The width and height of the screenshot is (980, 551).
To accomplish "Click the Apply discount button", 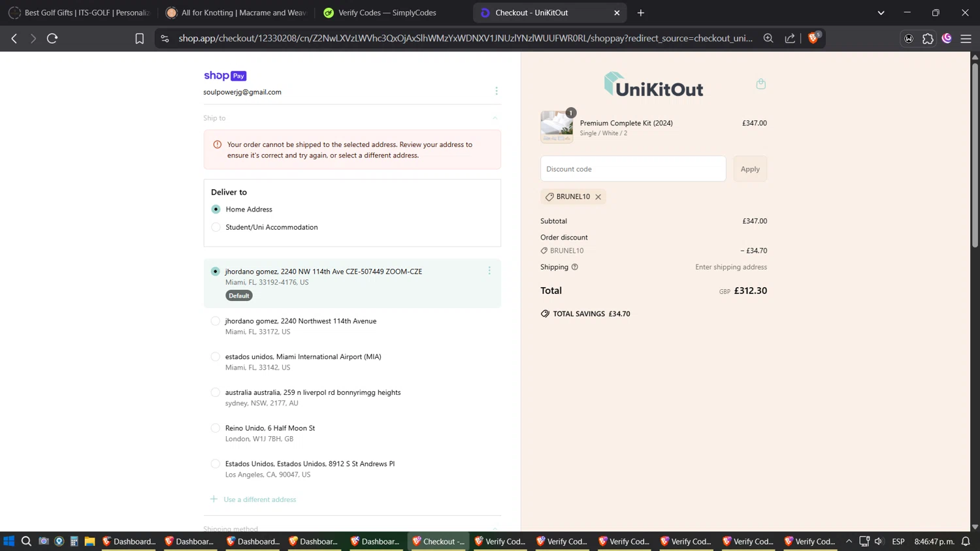I will [x=750, y=168].
